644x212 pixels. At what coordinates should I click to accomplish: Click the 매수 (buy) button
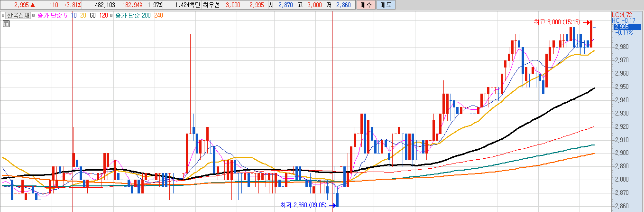click(x=366, y=5)
